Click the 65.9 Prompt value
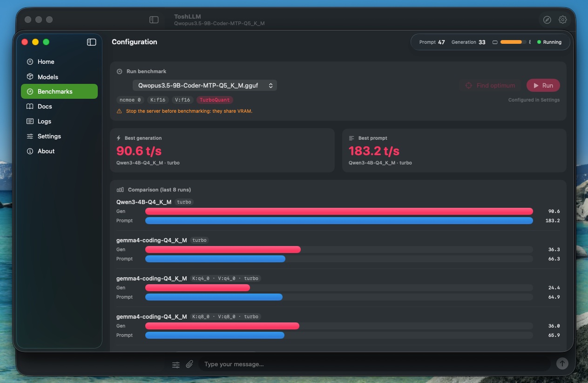Viewport: 588px width, 383px height. pyautogui.click(x=554, y=335)
